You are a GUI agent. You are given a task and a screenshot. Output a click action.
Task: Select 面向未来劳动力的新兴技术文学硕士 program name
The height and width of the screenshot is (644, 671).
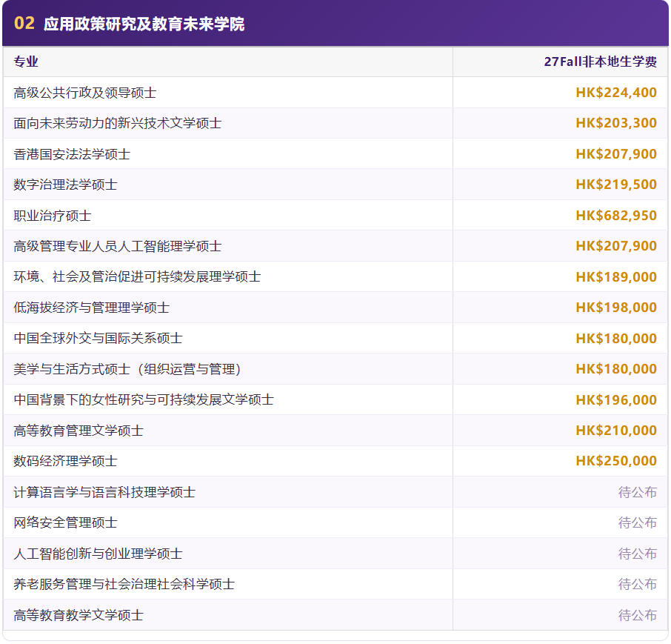click(x=118, y=123)
